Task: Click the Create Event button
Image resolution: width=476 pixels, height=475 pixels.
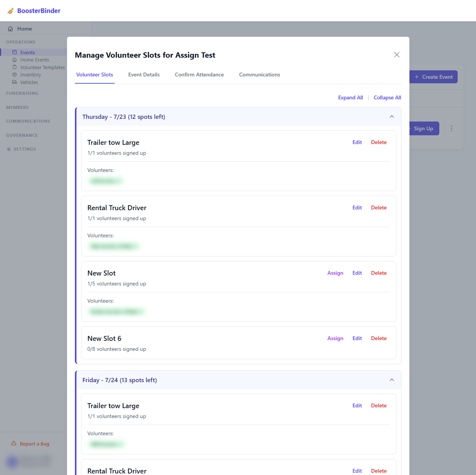Action: point(434,77)
